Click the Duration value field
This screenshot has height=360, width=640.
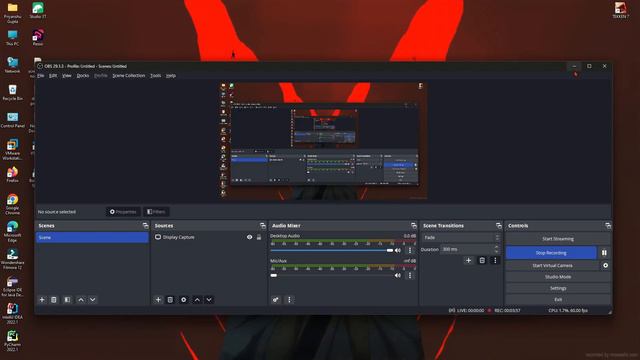[466, 249]
